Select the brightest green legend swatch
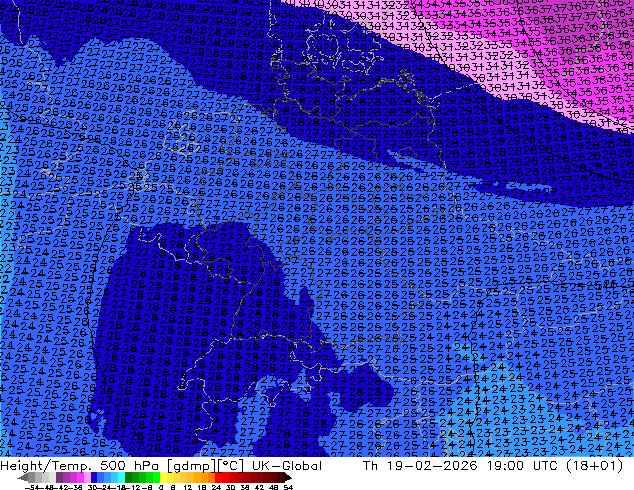The image size is (634, 490). click(x=156, y=478)
